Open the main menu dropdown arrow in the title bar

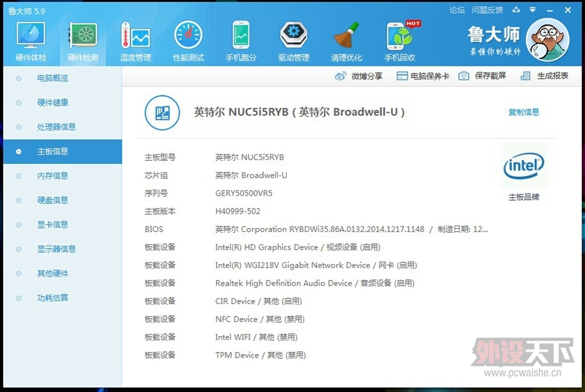pos(533,10)
